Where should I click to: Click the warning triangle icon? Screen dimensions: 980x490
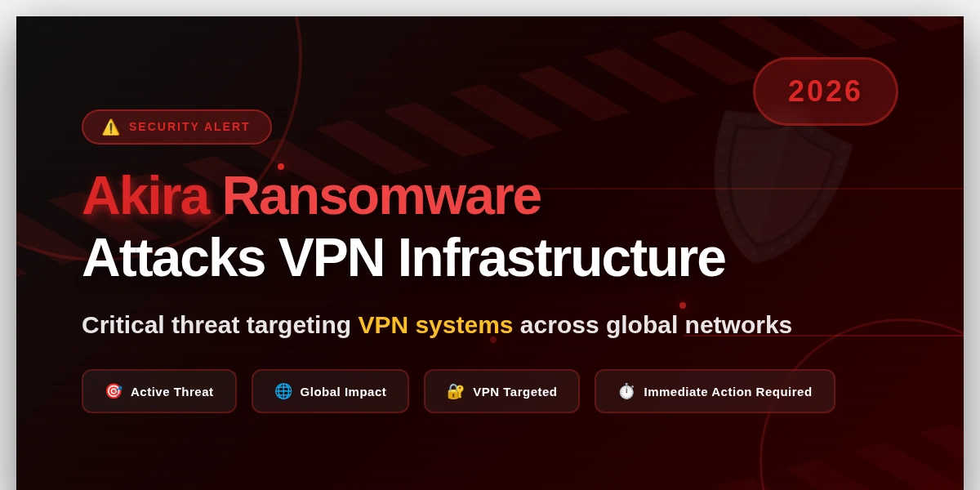(111, 127)
